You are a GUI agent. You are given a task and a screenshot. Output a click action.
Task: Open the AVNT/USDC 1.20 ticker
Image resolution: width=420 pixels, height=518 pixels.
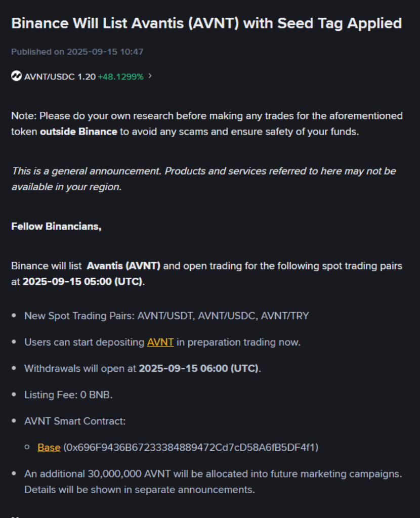(60, 76)
